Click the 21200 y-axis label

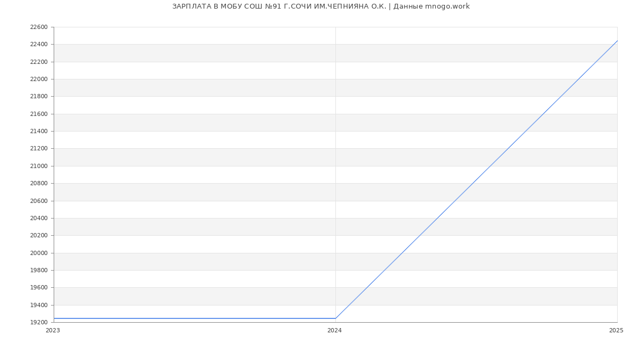point(39,149)
